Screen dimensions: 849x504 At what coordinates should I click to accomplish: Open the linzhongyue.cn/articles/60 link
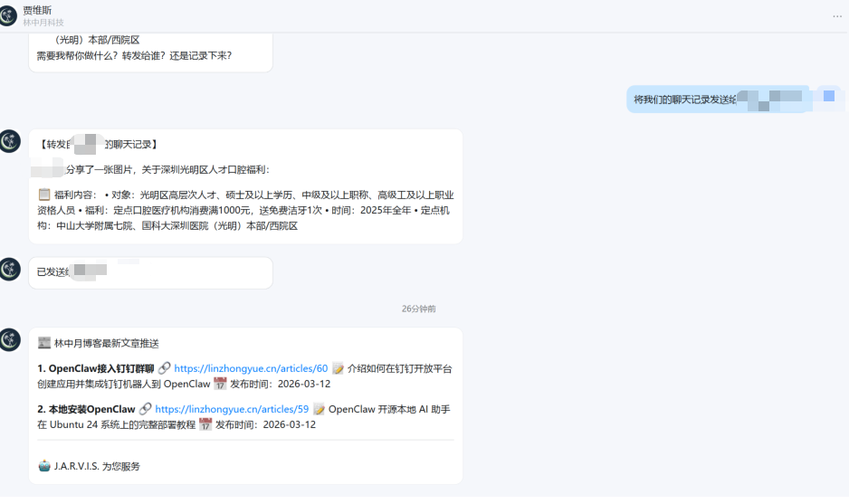pos(251,369)
